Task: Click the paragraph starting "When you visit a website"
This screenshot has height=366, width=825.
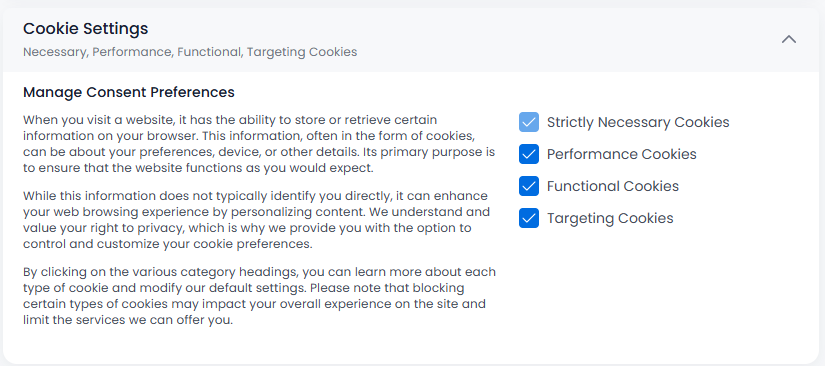Action: click(259, 144)
